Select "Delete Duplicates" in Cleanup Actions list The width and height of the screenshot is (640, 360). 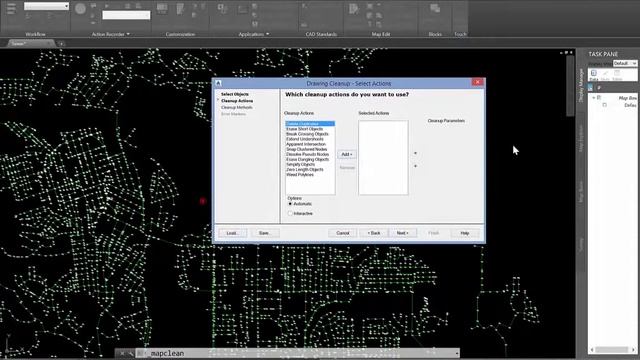pyautogui.click(x=310, y=124)
